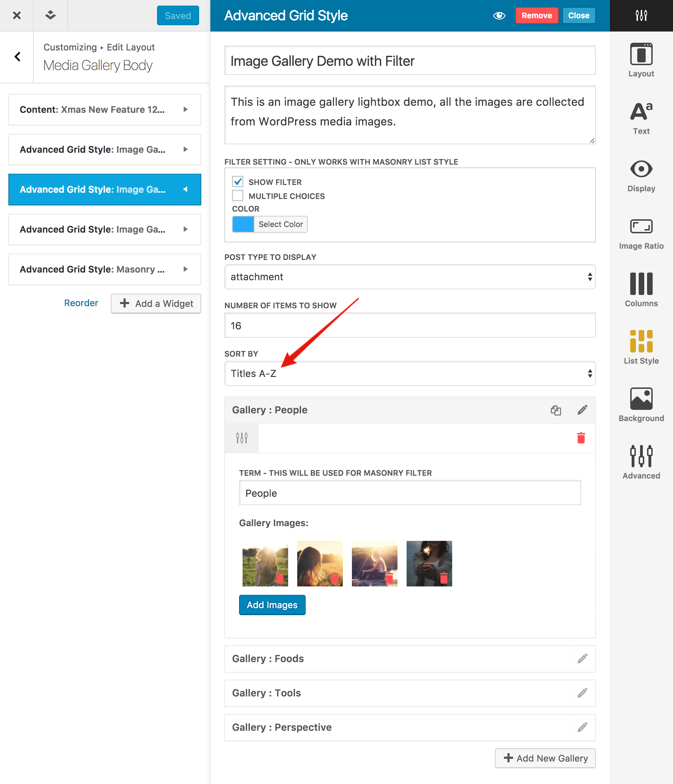673x784 pixels.
Task: Remove the sparkler image using its trash icon
Action: [444, 578]
